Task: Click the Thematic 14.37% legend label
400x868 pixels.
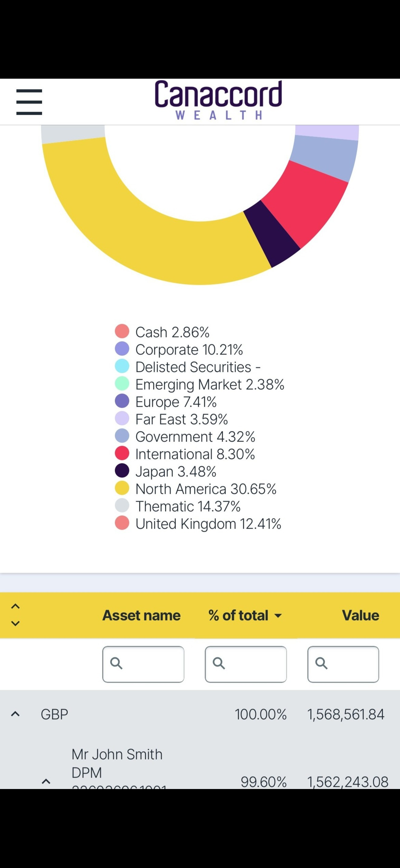Action: pos(188,506)
